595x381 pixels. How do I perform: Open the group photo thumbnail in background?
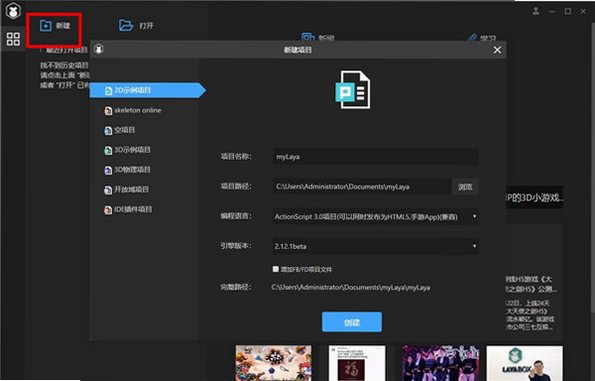click(441, 363)
